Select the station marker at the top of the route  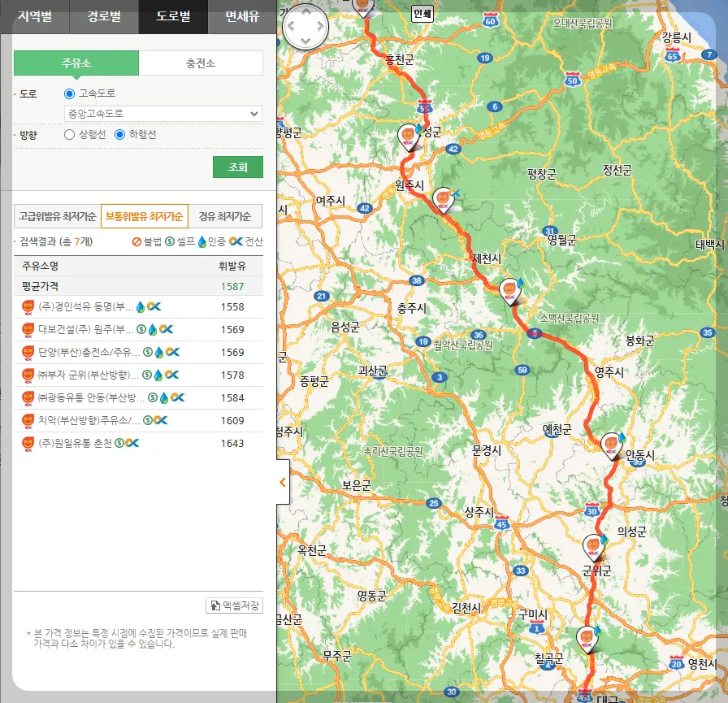(362, 7)
